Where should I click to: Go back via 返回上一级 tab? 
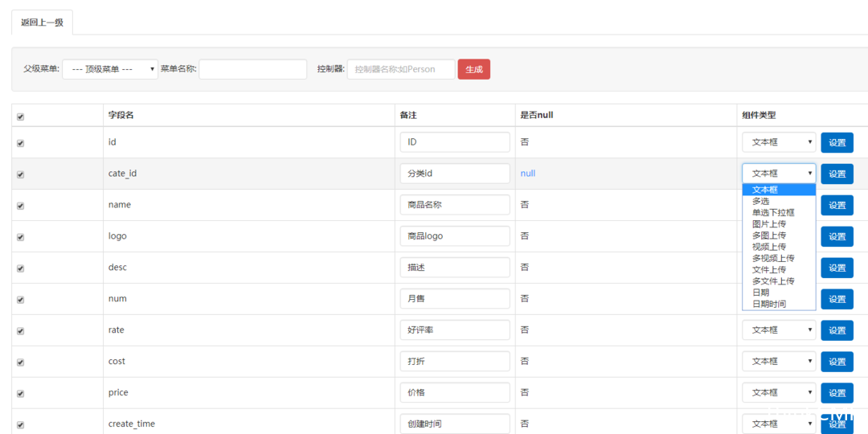(42, 23)
